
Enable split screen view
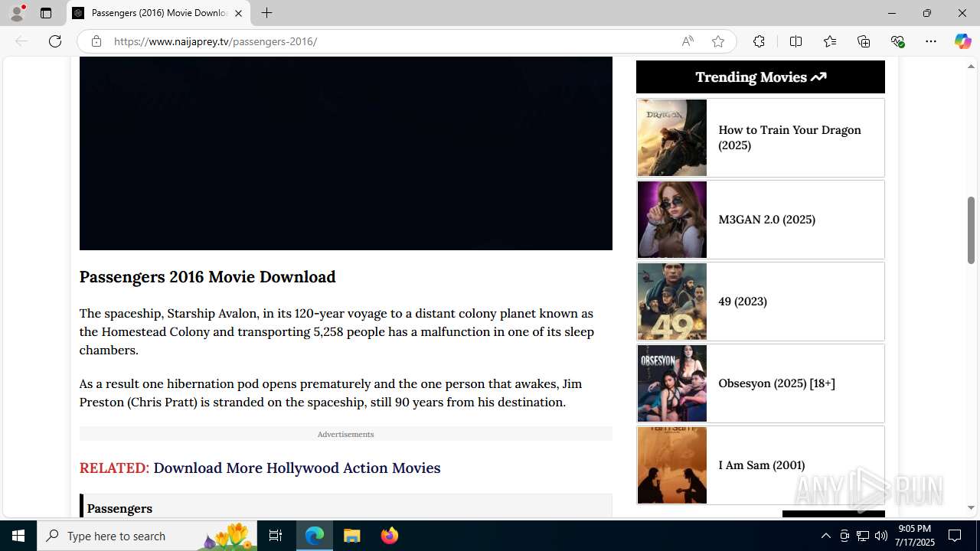point(795,41)
